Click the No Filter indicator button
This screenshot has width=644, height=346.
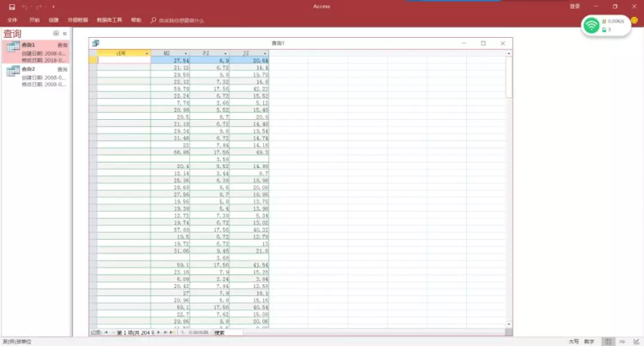[195, 332]
